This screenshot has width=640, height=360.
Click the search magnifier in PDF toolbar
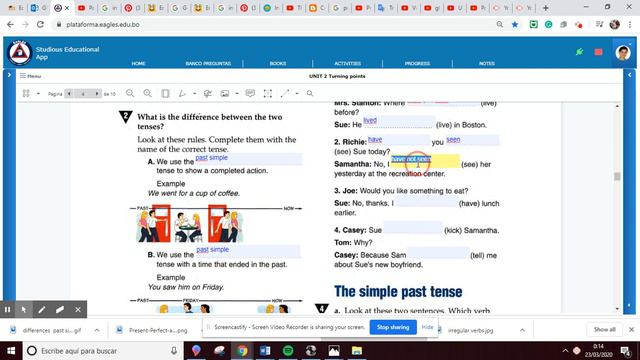[x=310, y=93]
